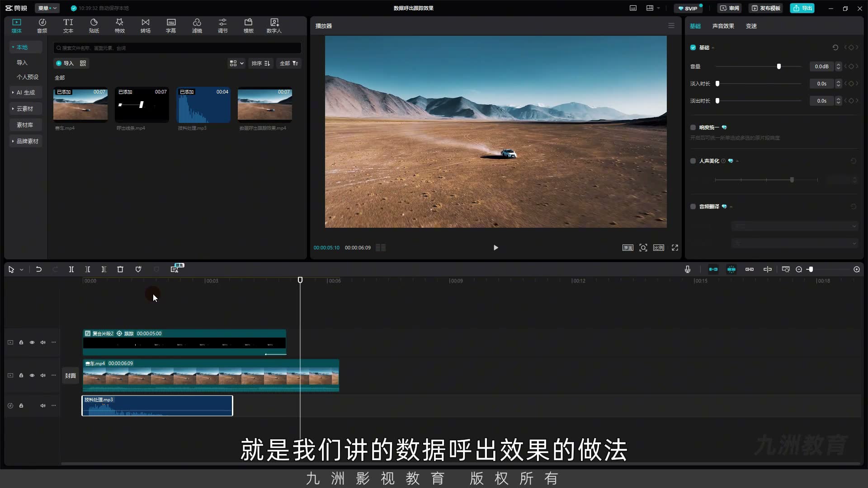Switch to the 声音效果 tab

pyautogui.click(x=723, y=26)
